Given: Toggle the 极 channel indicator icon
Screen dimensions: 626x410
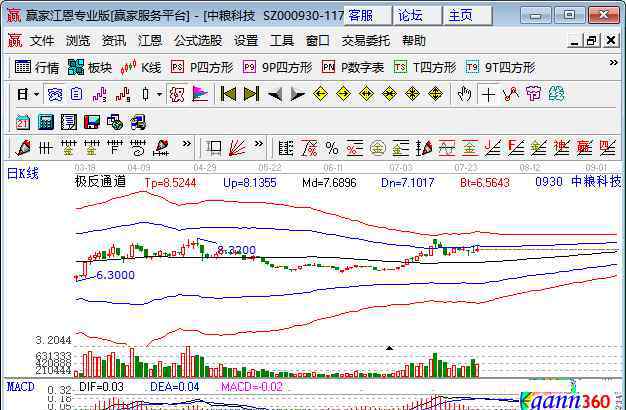Looking at the screenshot, I should 176,95.
